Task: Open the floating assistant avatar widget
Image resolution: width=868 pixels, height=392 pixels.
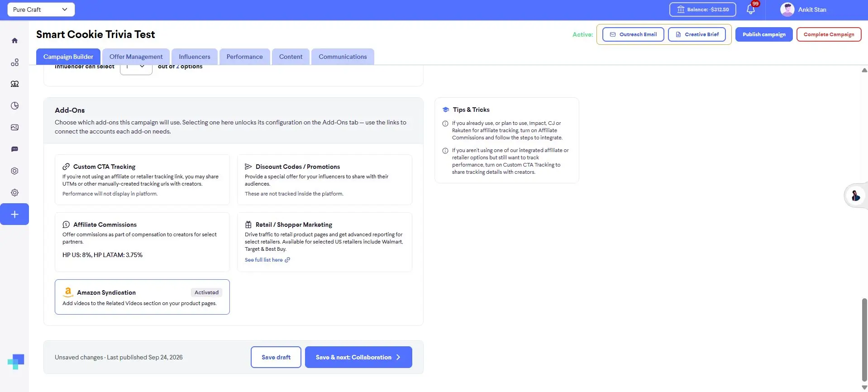Action: [855, 196]
